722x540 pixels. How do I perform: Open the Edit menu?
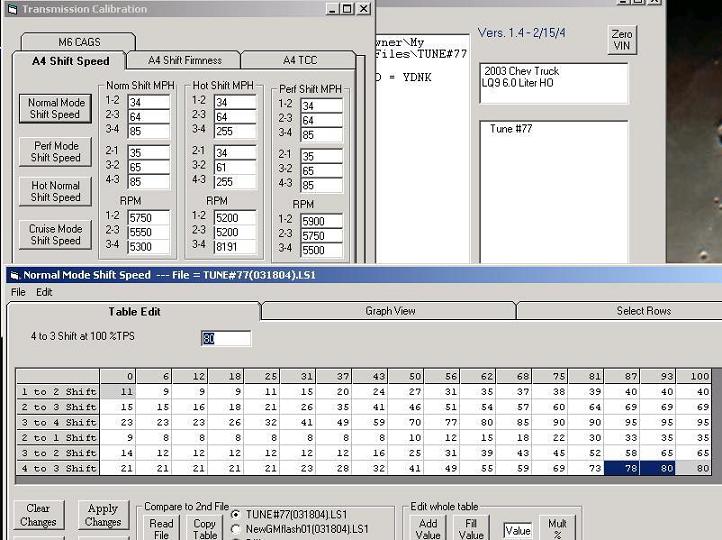pyautogui.click(x=44, y=292)
